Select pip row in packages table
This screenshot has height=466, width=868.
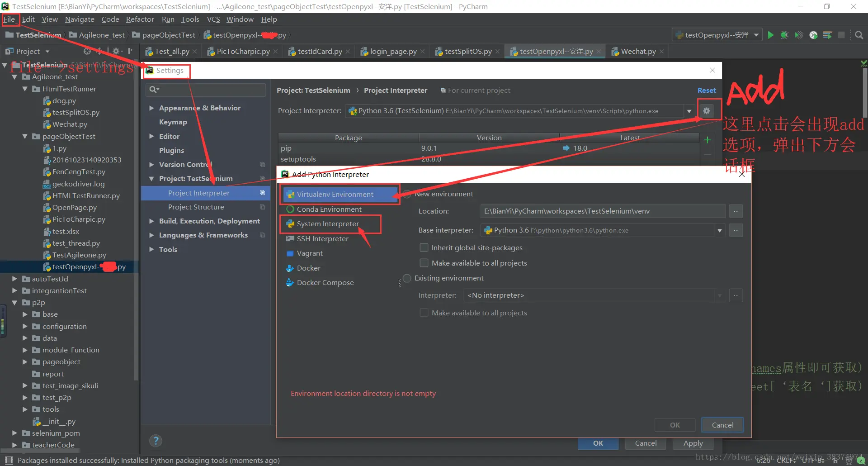pyautogui.click(x=488, y=148)
